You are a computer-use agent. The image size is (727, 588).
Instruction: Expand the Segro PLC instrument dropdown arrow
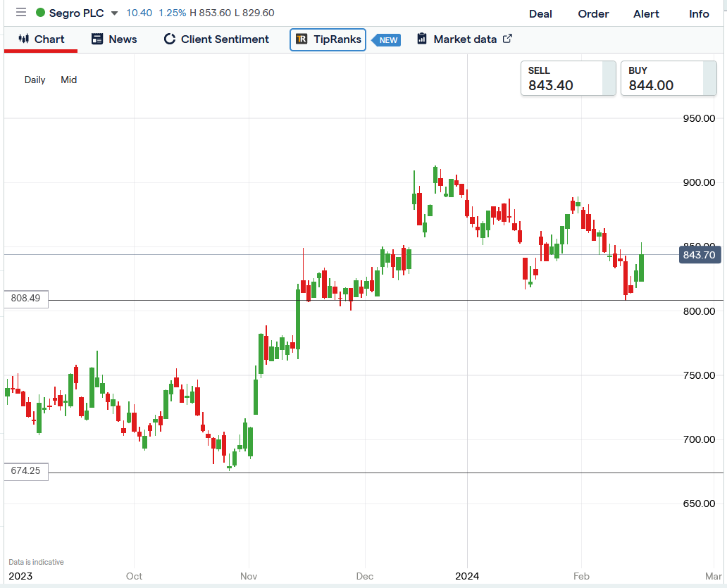pyautogui.click(x=115, y=13)
